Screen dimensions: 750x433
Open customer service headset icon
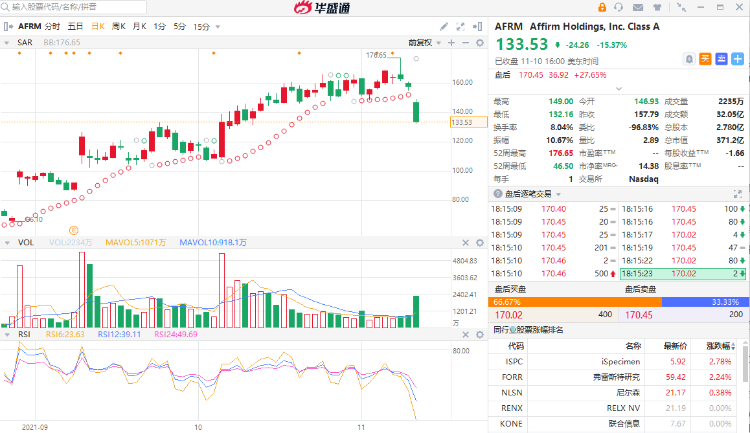[619, 7]
